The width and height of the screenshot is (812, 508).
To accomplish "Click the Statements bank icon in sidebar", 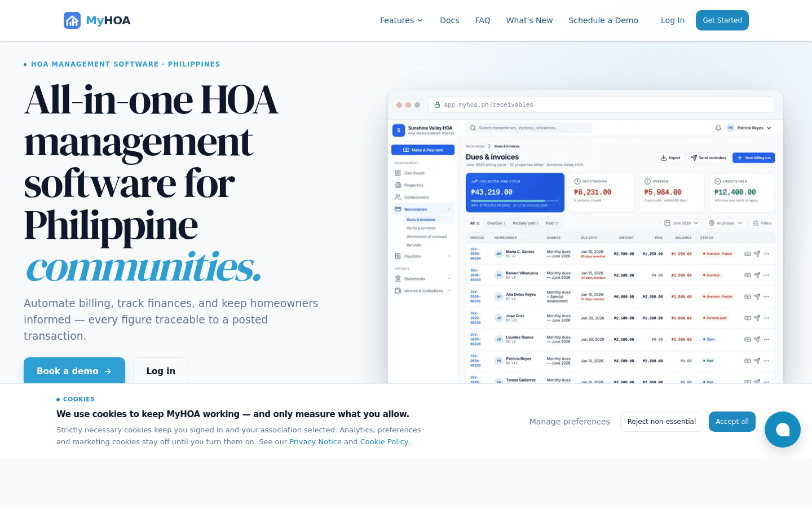I will pos(398,279).
